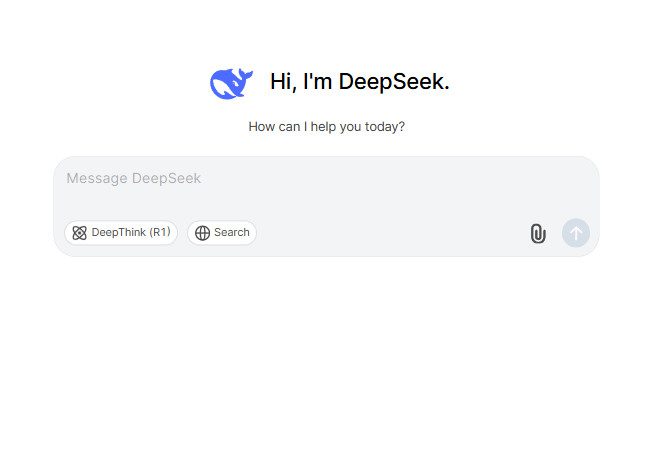Click the globe icon inside Search button
Image resolution: width=650 pixels, height=450 pixels.
pos(202,233)
